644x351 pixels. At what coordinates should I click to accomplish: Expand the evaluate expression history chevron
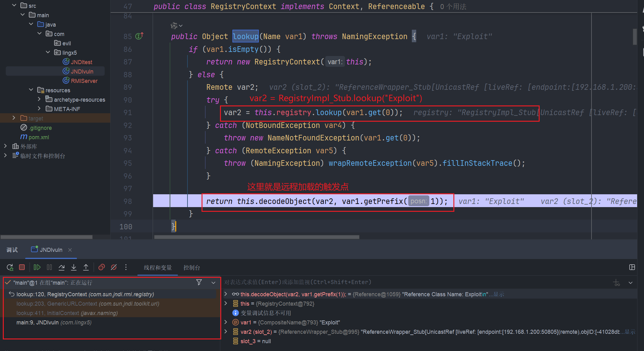point(631,283)
